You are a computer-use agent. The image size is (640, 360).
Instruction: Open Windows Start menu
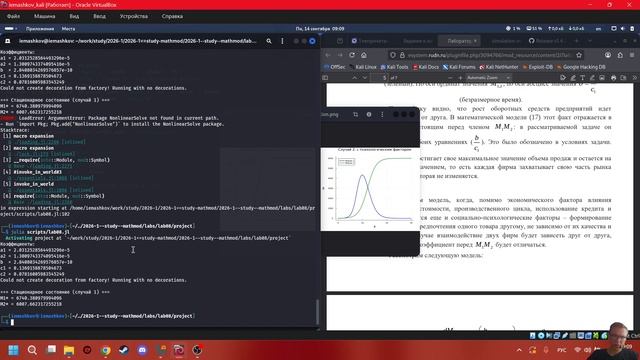pyautogui.click(x=13, y=350)
